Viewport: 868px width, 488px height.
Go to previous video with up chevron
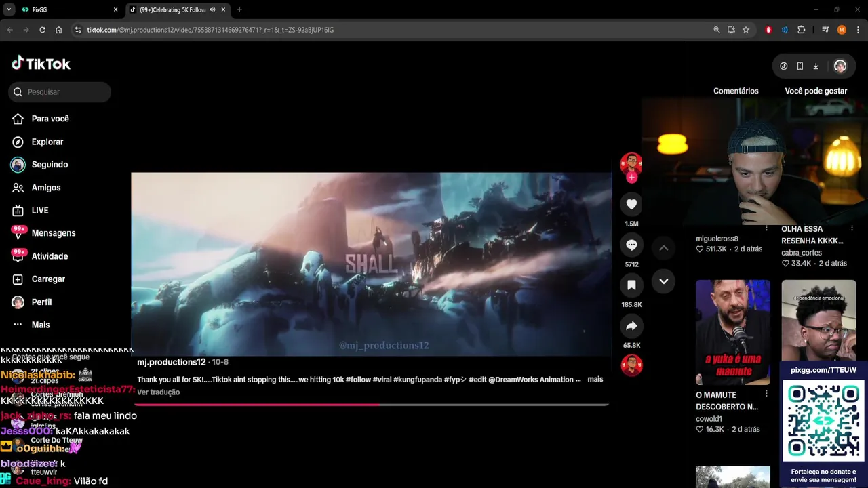[664, 248]
